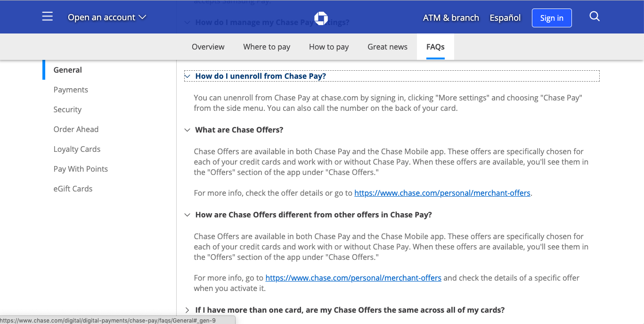Switch to the Overview tab

(x=208, y=47)
